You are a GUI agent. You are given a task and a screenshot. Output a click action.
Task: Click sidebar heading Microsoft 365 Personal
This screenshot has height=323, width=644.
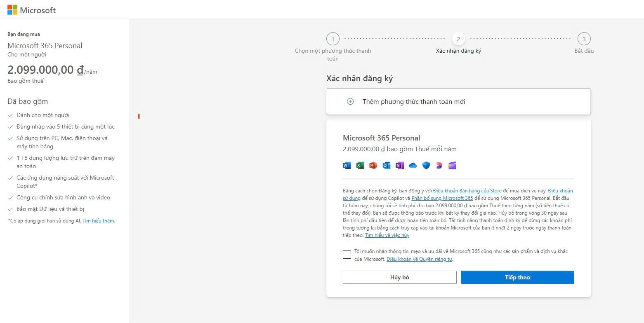45,46
